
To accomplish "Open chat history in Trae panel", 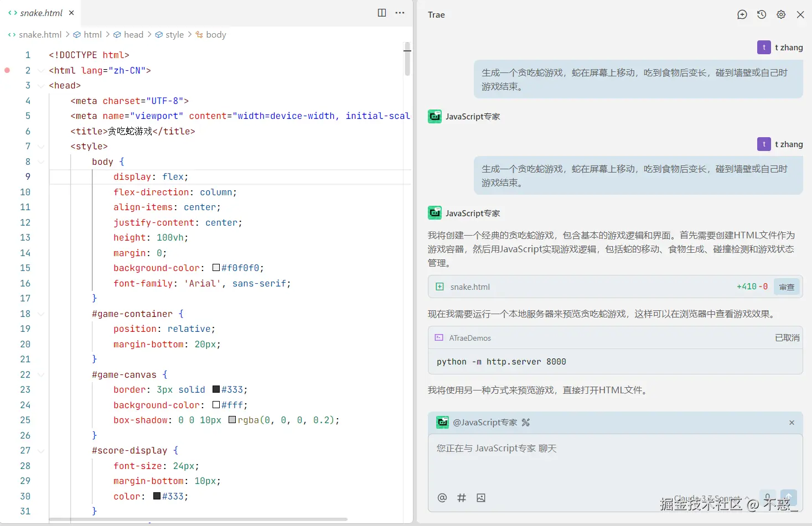I will (762, 15).
